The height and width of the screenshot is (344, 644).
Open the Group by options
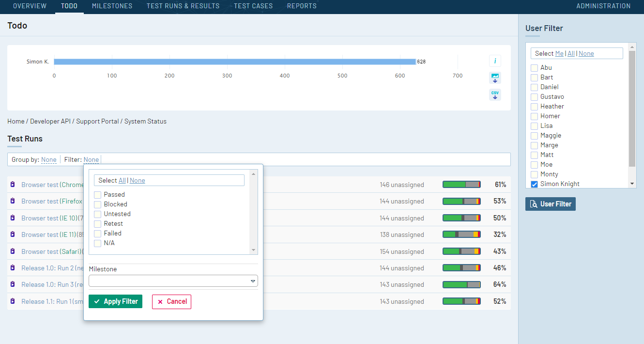[48, 159]
